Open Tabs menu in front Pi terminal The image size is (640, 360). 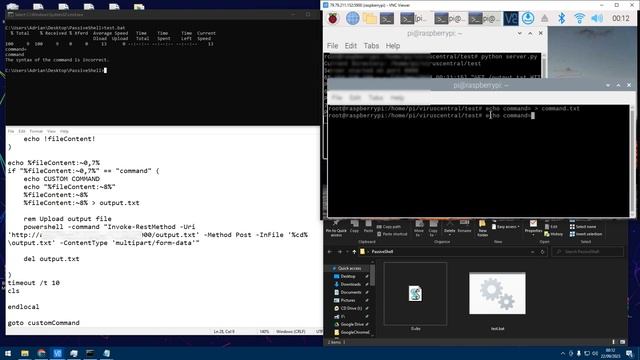[x=376, y=98]
